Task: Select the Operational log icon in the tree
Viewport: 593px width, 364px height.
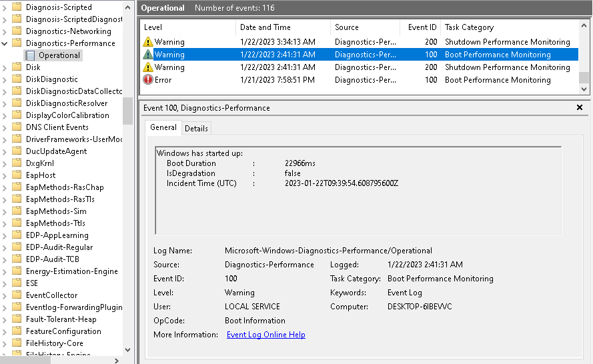Action: [30, 55]
